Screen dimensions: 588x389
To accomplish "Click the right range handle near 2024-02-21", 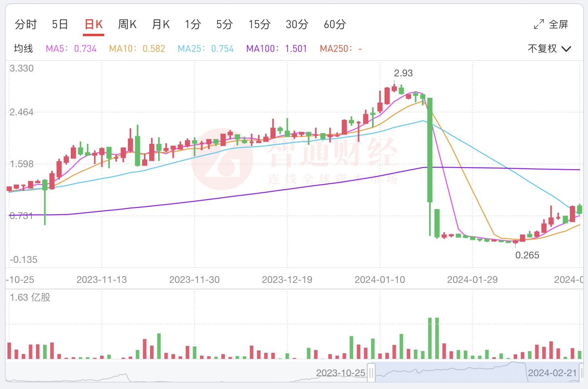I will [581, 373].
